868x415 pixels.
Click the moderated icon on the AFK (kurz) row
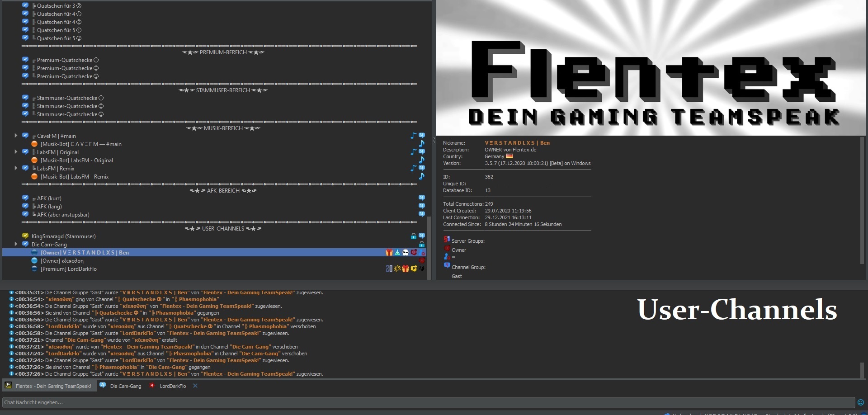421,198
